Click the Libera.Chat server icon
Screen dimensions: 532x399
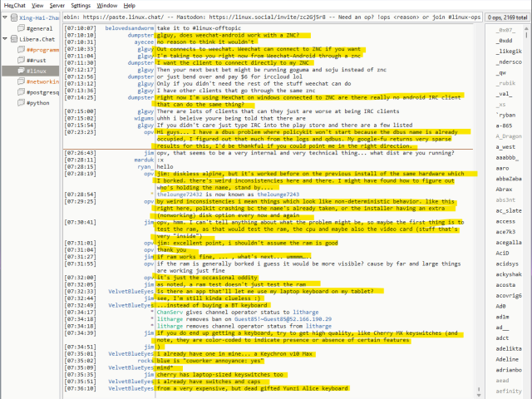(x=14, y=39)
